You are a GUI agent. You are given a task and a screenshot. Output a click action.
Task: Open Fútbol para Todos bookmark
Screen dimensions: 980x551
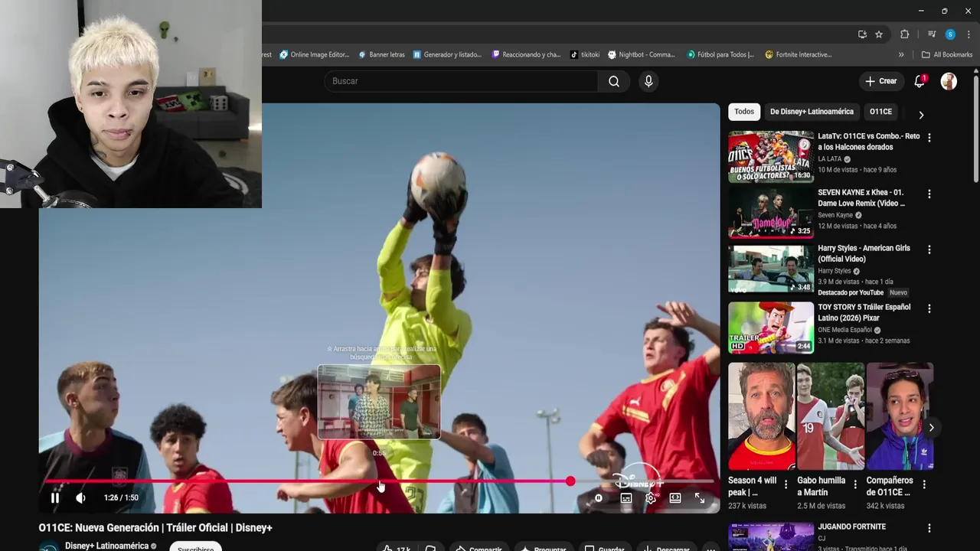click(x=720, y=54)
